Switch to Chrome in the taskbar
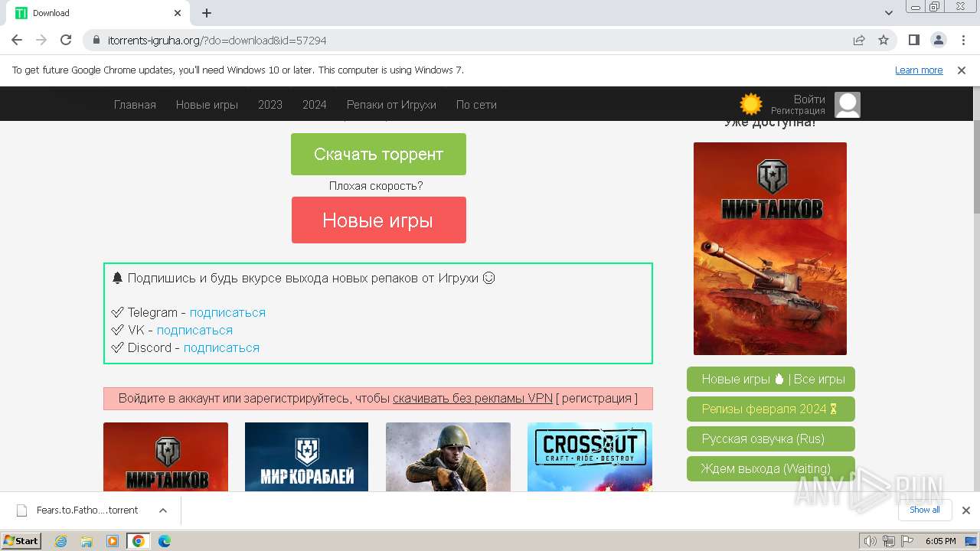This screenshot has height=551, width=980. (139, 541)
